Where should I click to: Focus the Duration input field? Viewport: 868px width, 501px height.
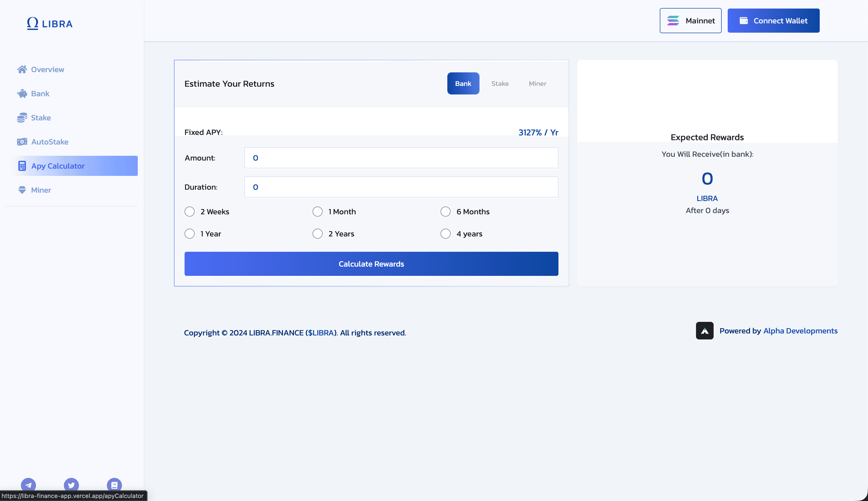pos(401,187)
